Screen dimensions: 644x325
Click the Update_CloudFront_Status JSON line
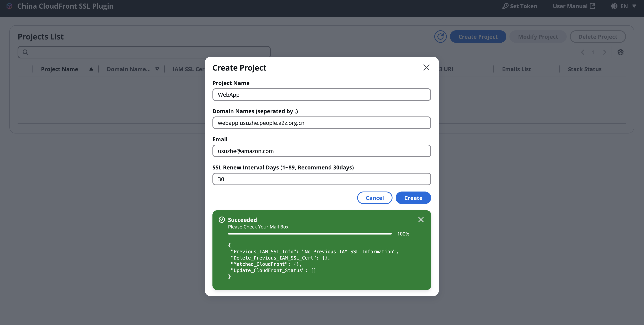point(273,270)
